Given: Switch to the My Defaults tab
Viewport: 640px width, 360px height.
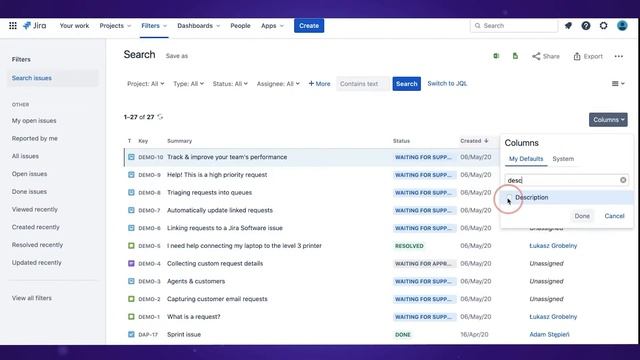Looking at the screenshot, I should [526, 159].
